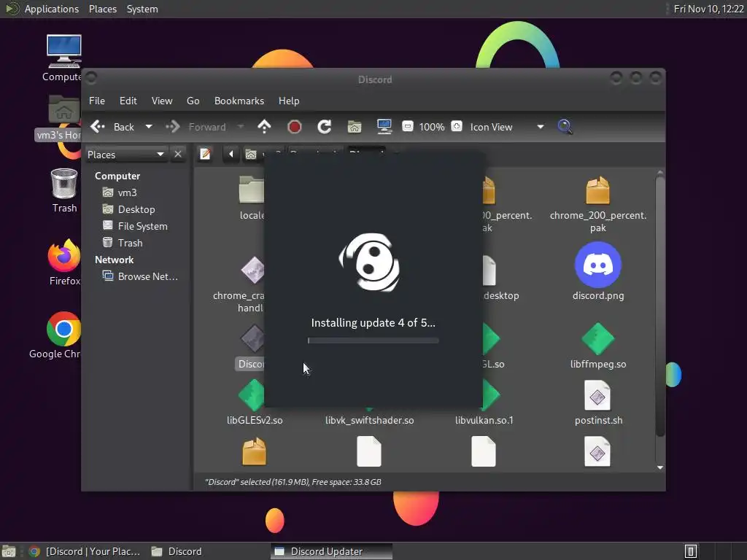Select File System in sidebar
The width and height of the screenshot is (747, 560).
point(142,226)
